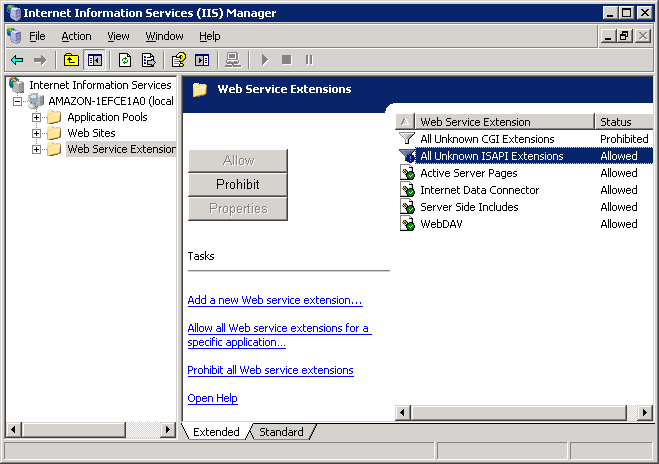Viewport: 659px width, 464px height.
Task: Open the Window menu
Action: point(164,36)
